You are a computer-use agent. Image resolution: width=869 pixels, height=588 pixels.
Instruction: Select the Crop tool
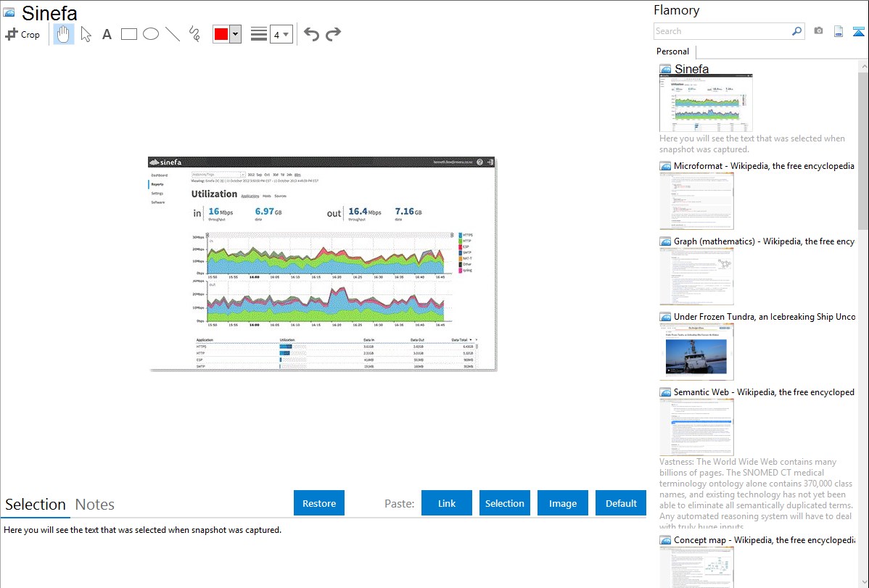pos(22,34)
